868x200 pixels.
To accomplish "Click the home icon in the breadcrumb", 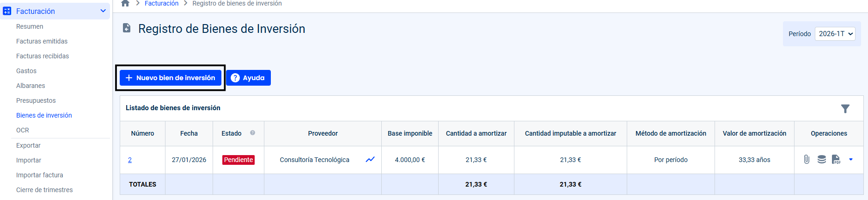I will (125, 3).
